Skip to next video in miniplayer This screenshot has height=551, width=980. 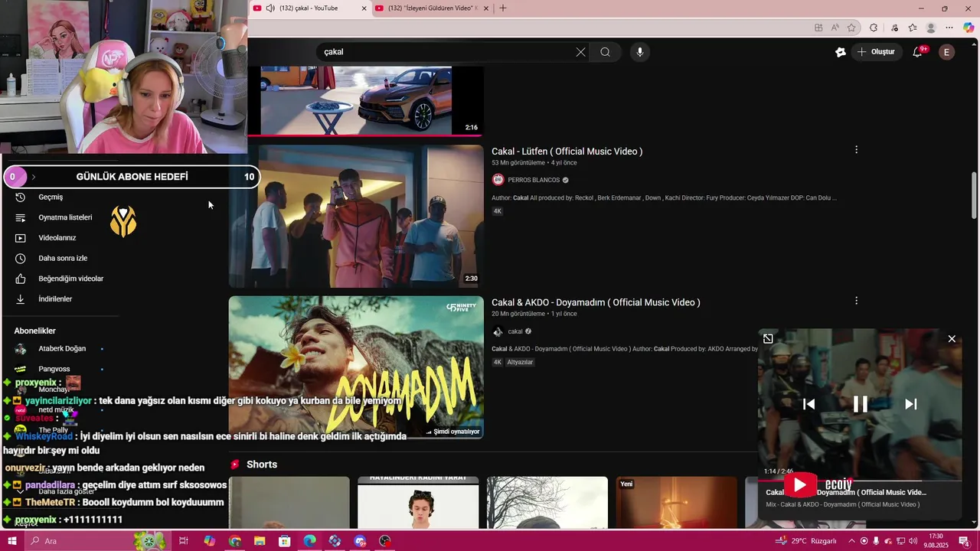[911, 404]
